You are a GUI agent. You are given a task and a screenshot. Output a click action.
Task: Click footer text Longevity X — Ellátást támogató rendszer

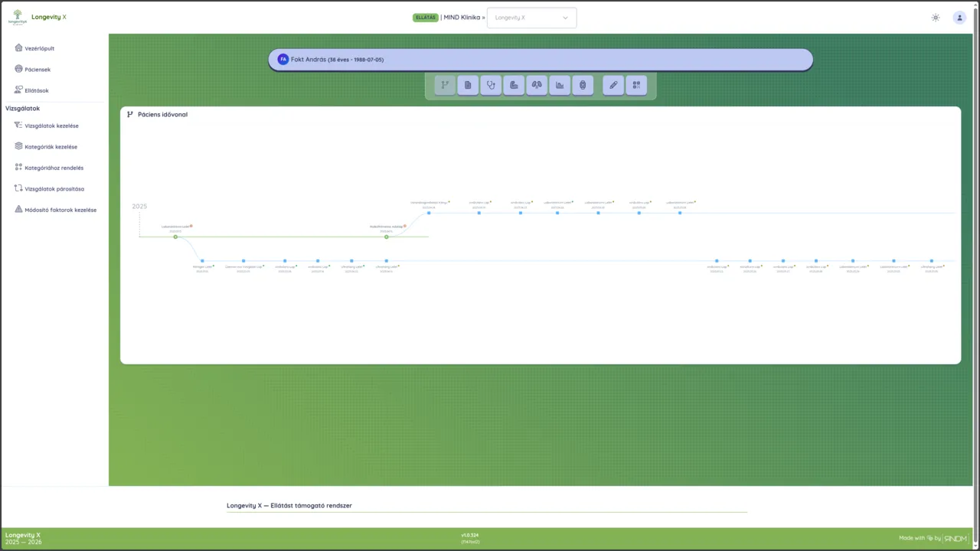[x=289, y=506]
